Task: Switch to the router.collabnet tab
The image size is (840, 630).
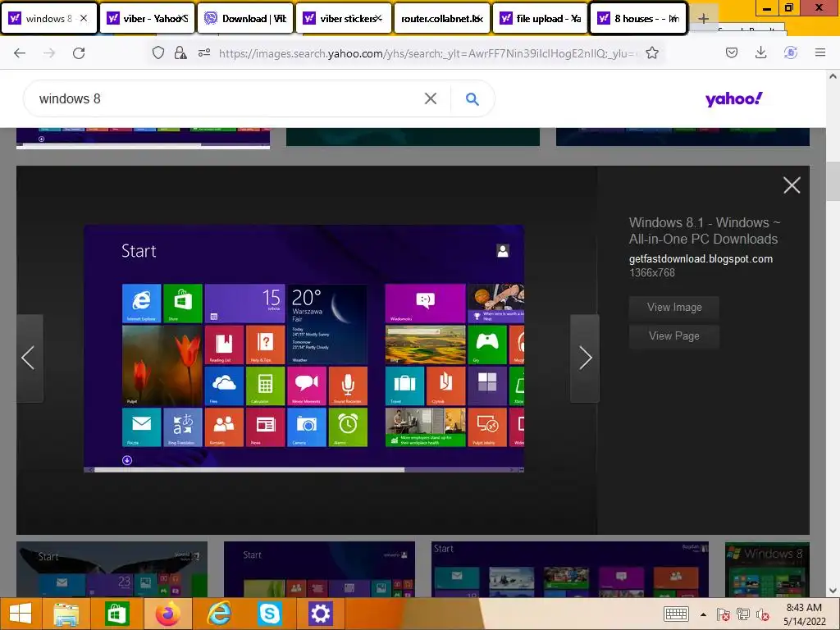Action: (x=442, y=19)
